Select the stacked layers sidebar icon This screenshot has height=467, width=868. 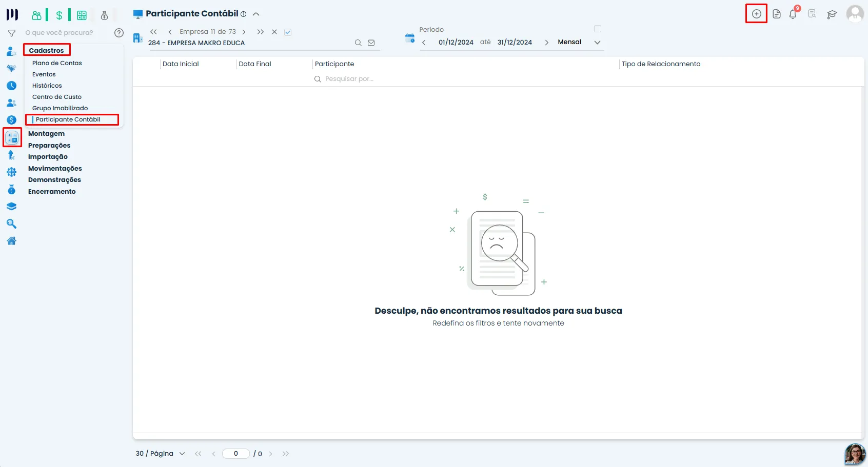coord(12,207)
